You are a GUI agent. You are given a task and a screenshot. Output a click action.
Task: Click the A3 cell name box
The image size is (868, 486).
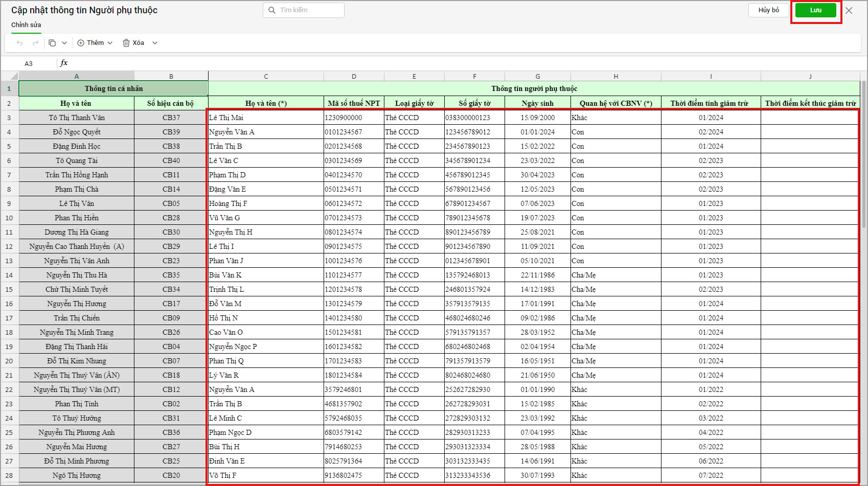tap(29, 63)
